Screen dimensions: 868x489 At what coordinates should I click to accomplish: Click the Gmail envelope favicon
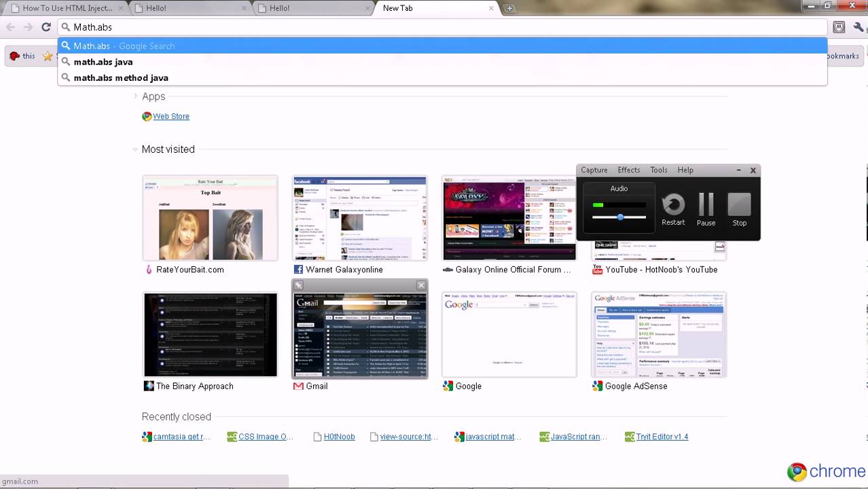(298, 386)
